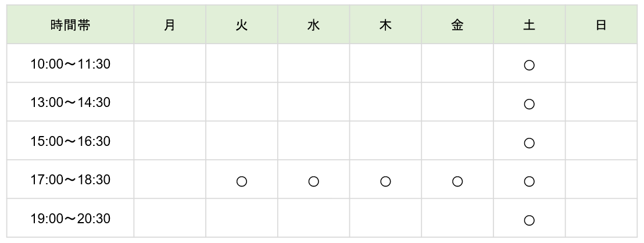Click the 時間帯 column header
644x243 pixels.
tap(70, 26)
